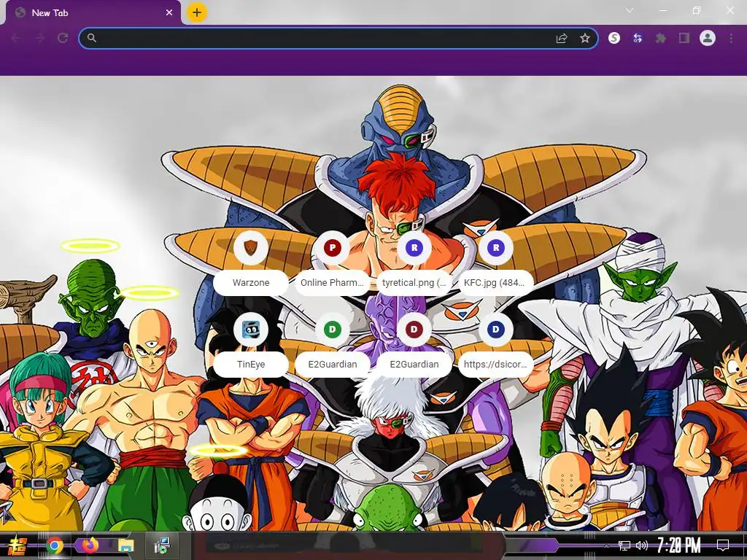Click the tyretical.png label

point(414,282)
